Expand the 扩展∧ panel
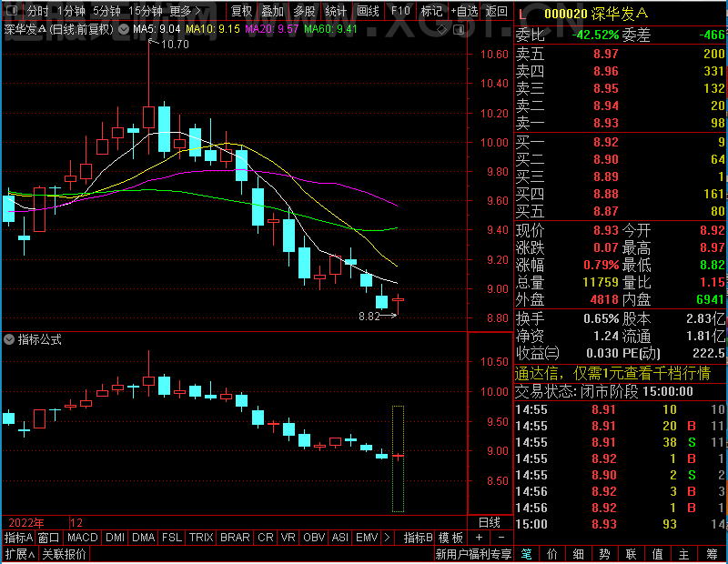This screenshot has height=564, width=728. pos(20,554)
